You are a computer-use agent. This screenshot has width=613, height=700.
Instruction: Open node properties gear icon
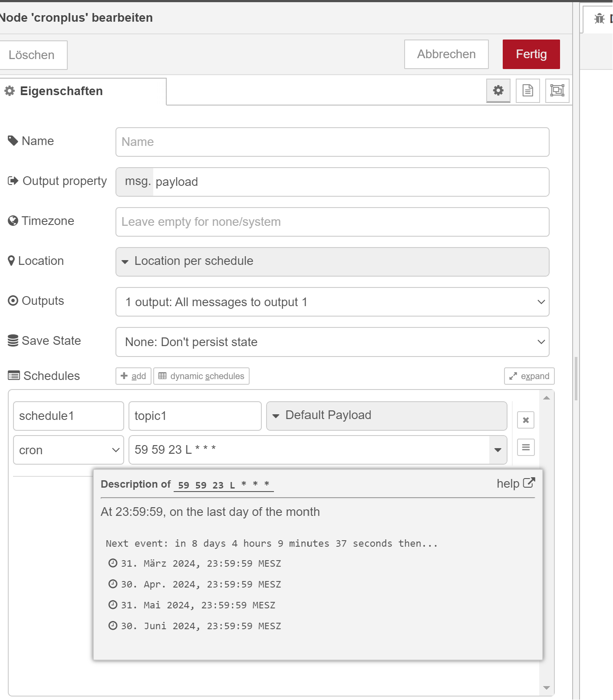click(498, 90)
